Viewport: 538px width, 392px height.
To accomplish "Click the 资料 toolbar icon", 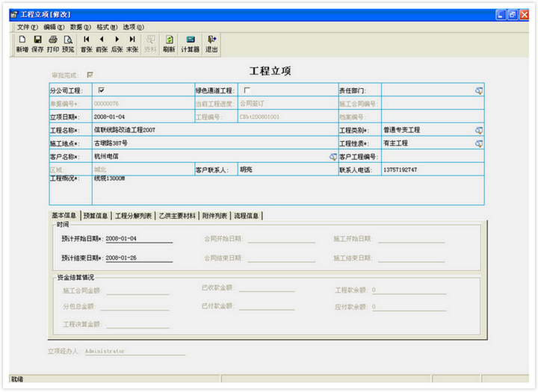I will click(150, 44).
